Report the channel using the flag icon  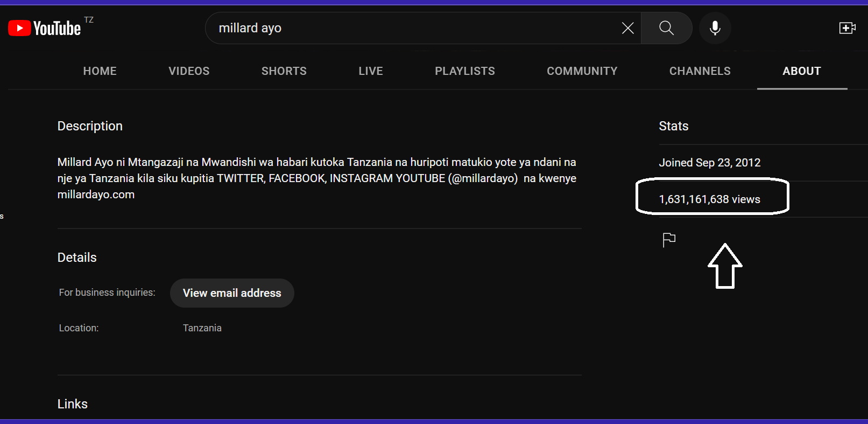coord(669,240)
